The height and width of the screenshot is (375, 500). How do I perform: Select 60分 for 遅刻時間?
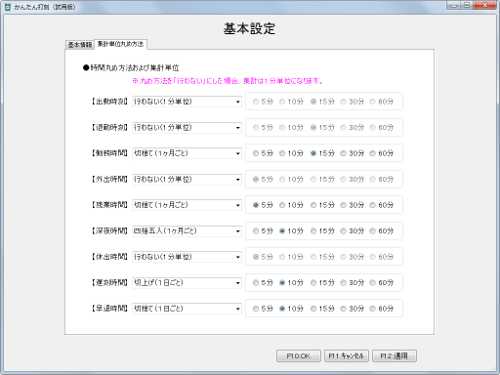(382, 283)
